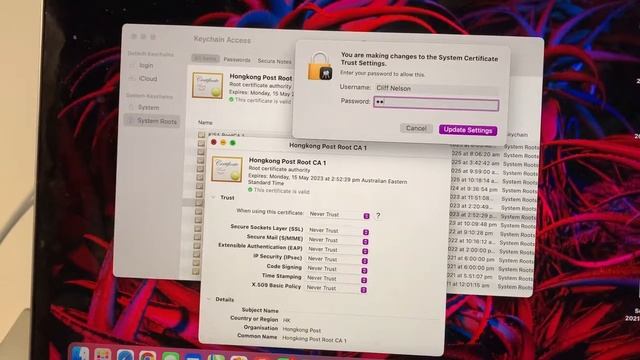The width and height of the screenshot is (640, 360).
Task: Click the padlock icon in the password dialog
Action: tap(320, 66)
